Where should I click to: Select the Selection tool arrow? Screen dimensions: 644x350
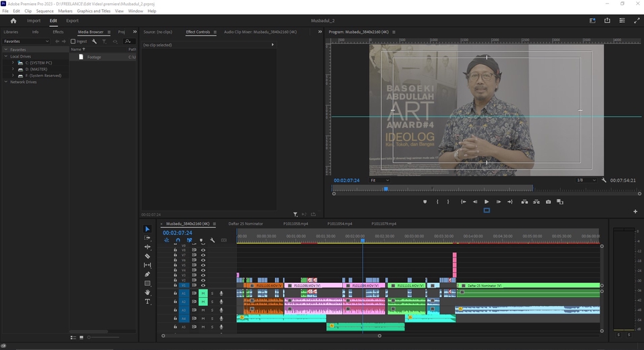(148, 229)
